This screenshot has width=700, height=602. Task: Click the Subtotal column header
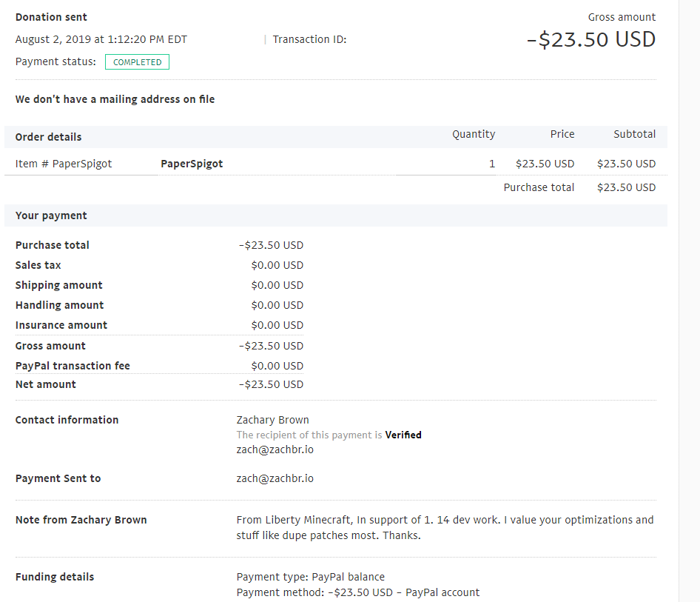coord(634,134)
